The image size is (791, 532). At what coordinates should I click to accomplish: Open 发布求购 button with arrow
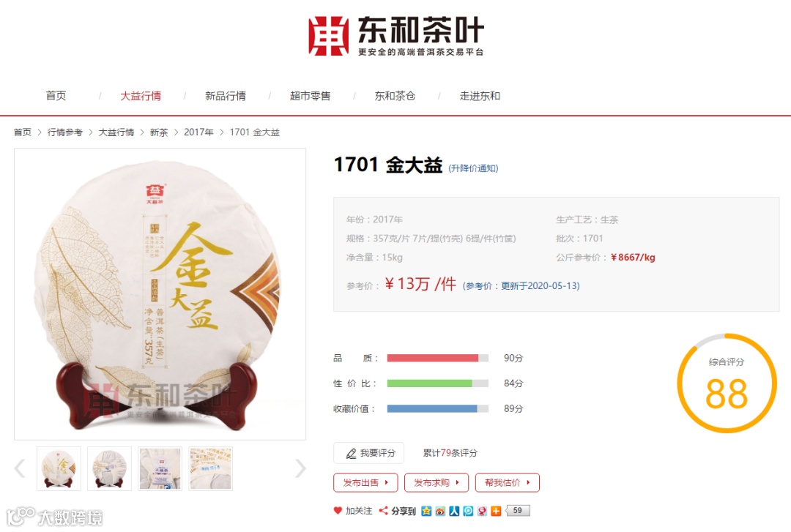[x=437, y=482]
